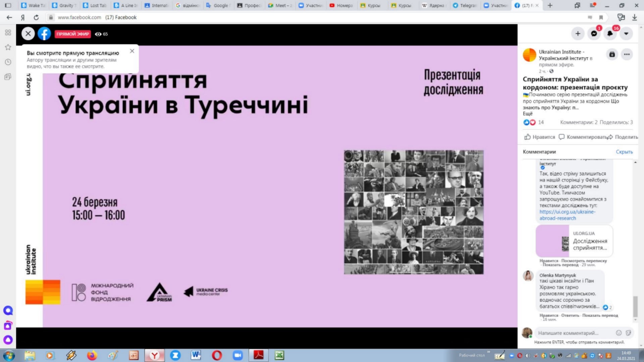View reactions count 14
The height and width of the screenshot is (362, 644).
[541, 122]
